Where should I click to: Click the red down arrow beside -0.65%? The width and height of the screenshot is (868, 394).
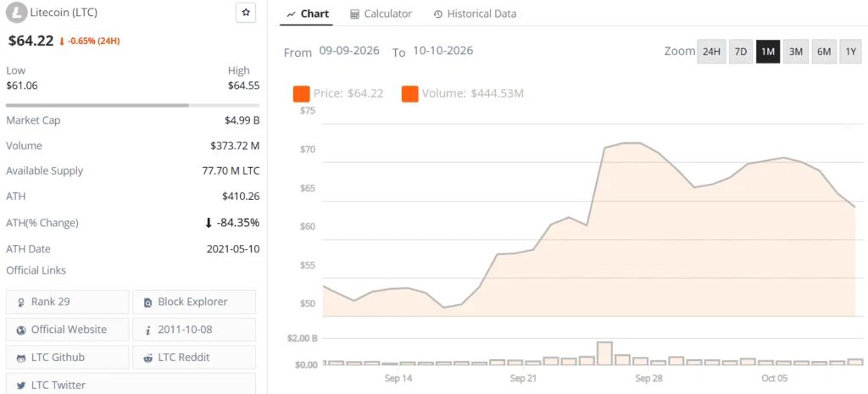(61, 42)
